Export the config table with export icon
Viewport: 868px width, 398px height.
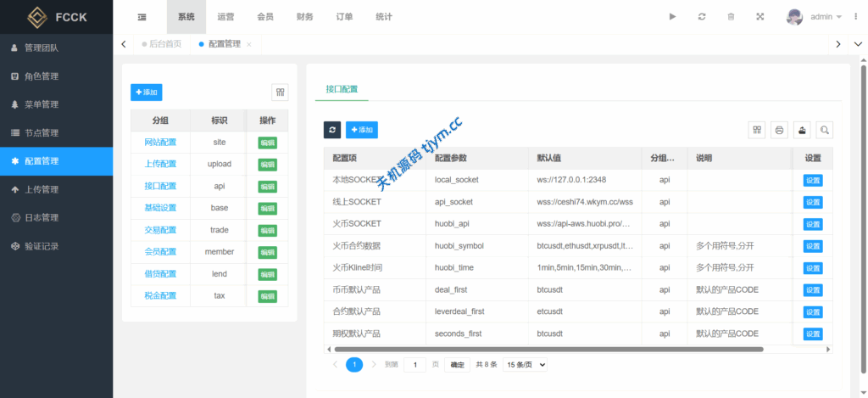(802, 130)
